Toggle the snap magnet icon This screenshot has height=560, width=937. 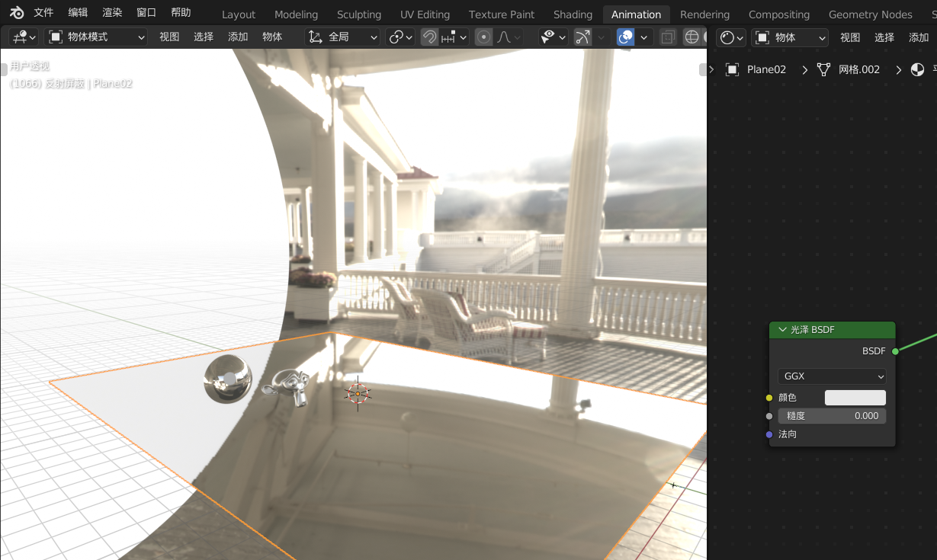429,37
